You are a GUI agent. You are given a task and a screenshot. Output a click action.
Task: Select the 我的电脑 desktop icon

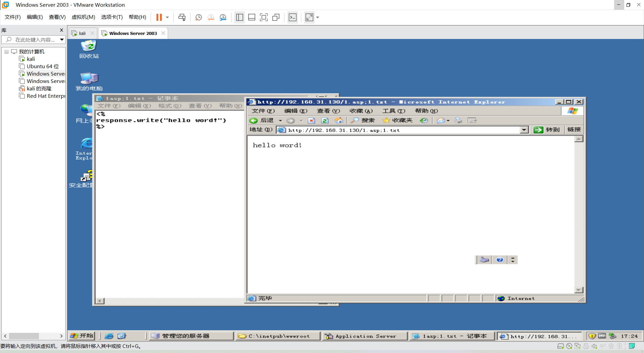pyautogui.click(x=89, y=81)
